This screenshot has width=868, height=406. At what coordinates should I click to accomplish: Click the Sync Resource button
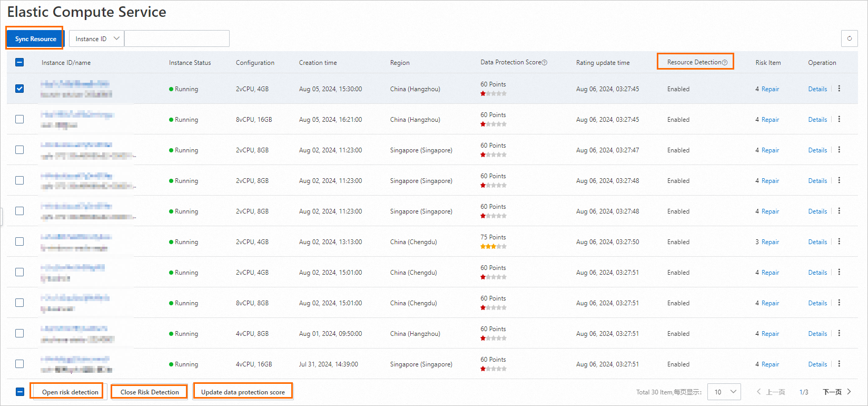pos(35,39)
